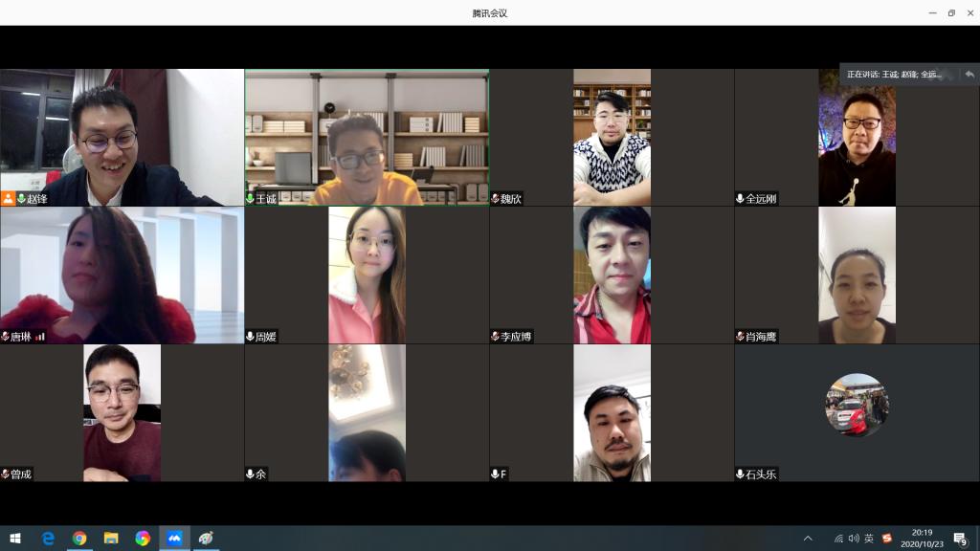Viewport: 980px width, 551px height.
Task: Switch to Tencent Meeting taskbar icon
Action: click(x=174, y=538)
